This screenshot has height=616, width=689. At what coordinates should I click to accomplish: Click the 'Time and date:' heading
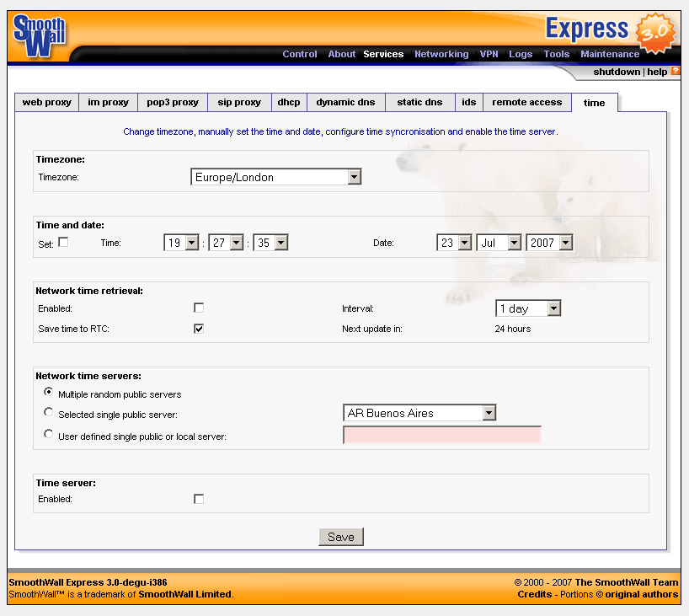click(70, 225)
